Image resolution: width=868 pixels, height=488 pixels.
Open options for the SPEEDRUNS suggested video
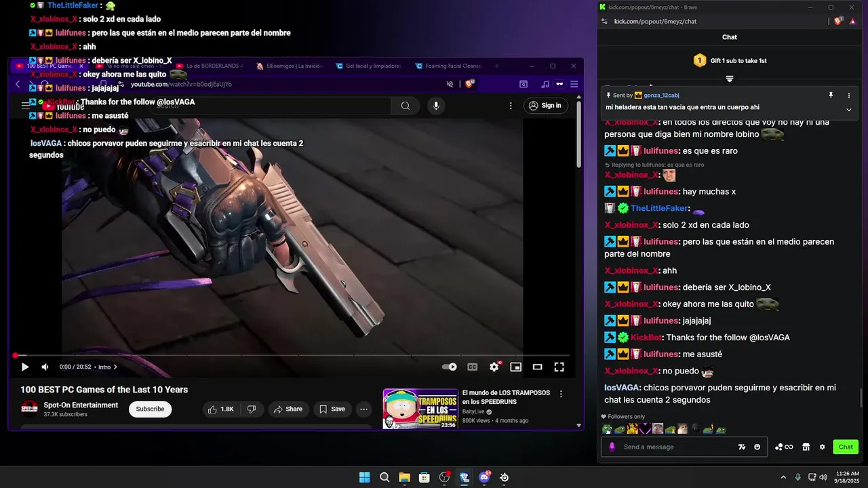click(x=561, y=394)
